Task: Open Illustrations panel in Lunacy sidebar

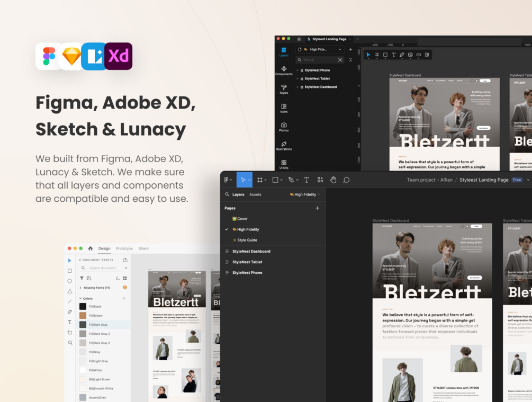Action: coord(284,146)
